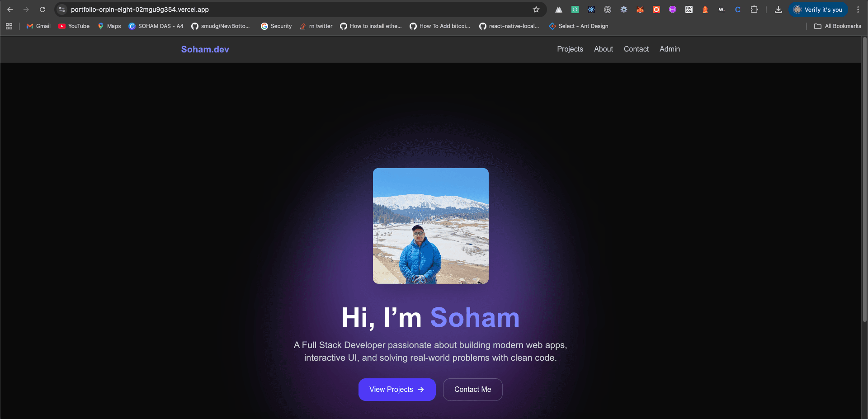The width and height of the screenshot is (868, 419).
Task: Open site information icon in address bar
Action: tap(62, 9)
